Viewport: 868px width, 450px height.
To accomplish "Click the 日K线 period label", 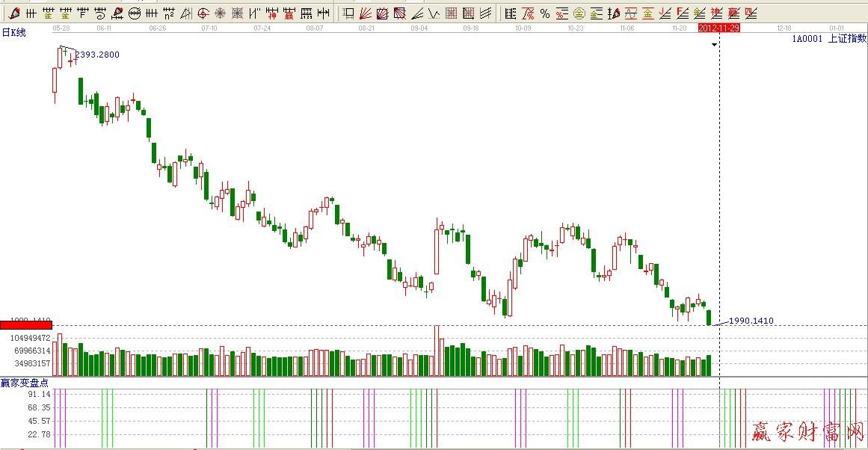I will (x=13, y=32).
